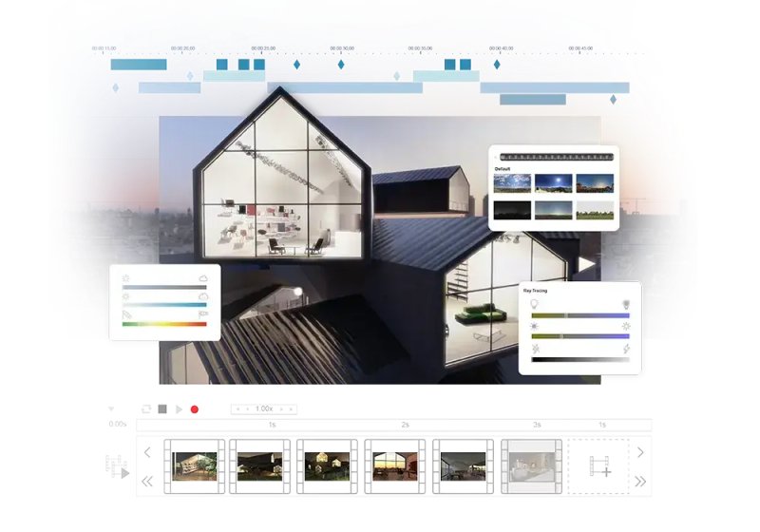Click the 00:00:45,00 timecode on ruler
Image resolution: width=760 pixels, height=532 pixels.
(x=580, y=47)
